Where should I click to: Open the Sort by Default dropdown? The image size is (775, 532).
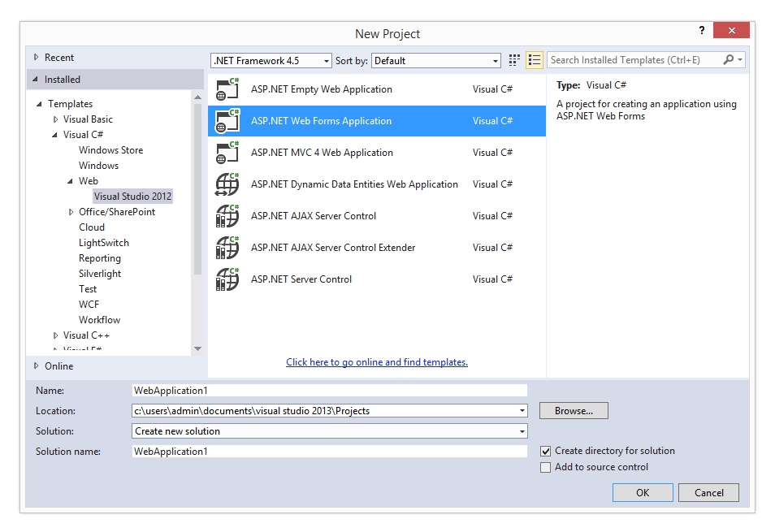437,61
